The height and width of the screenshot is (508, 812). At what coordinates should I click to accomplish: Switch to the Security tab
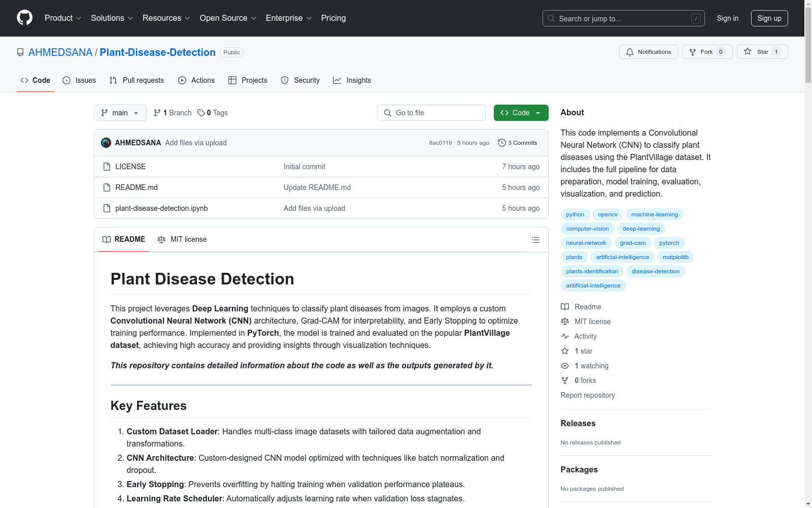click(x=300, y=80)
